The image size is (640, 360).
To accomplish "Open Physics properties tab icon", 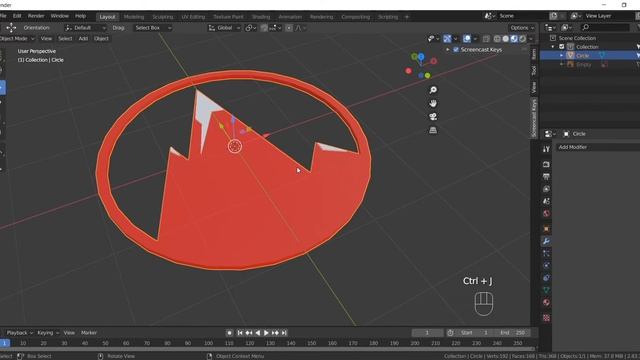I will coord(546,265).
